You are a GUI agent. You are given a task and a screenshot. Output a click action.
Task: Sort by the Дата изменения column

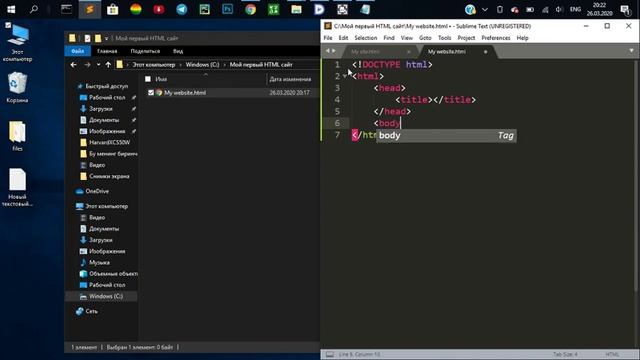(x=290, y=79)
